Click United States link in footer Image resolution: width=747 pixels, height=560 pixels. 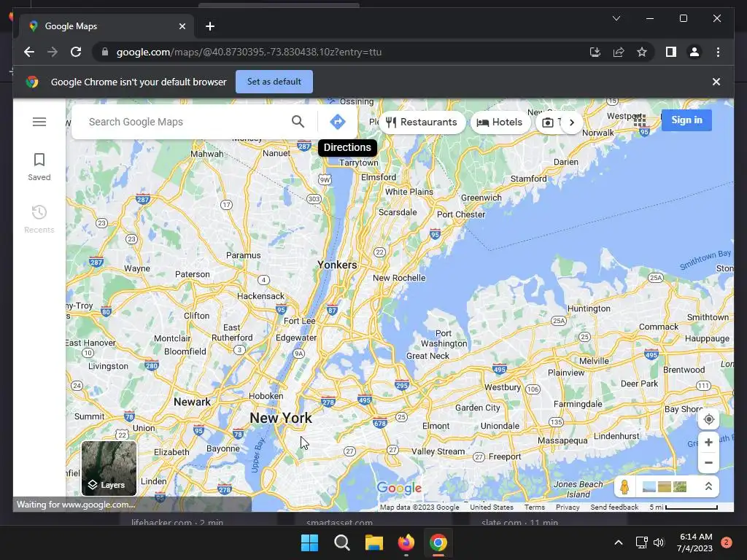492,507
